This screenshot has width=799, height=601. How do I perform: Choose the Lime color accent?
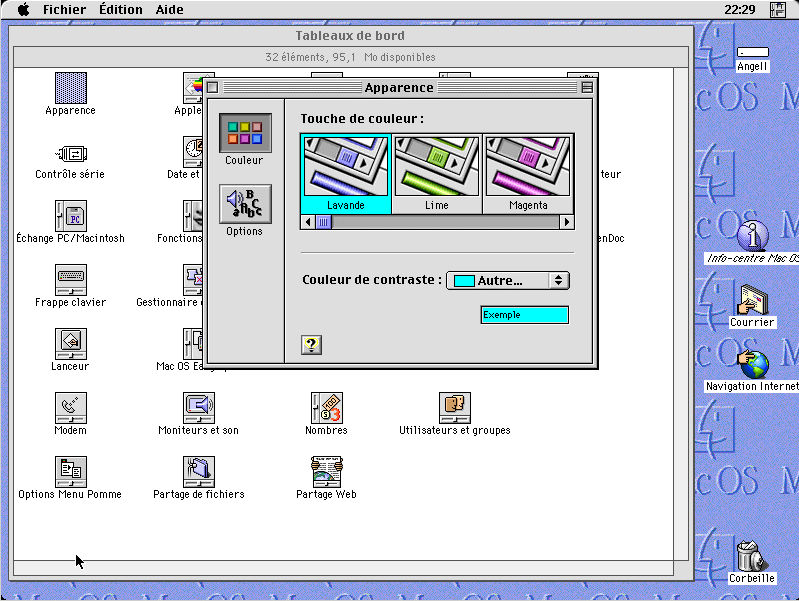click(437, 174)
